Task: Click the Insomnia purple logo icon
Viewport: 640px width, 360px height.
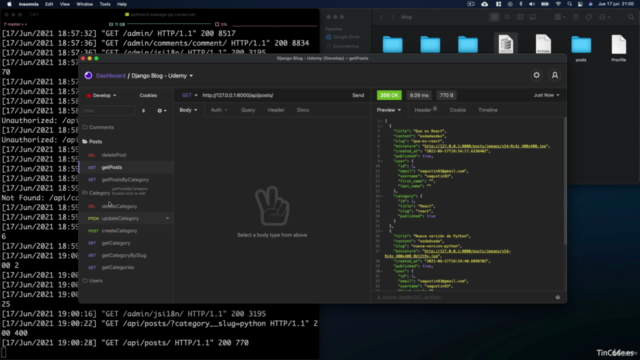Action: tap(88, 76)
